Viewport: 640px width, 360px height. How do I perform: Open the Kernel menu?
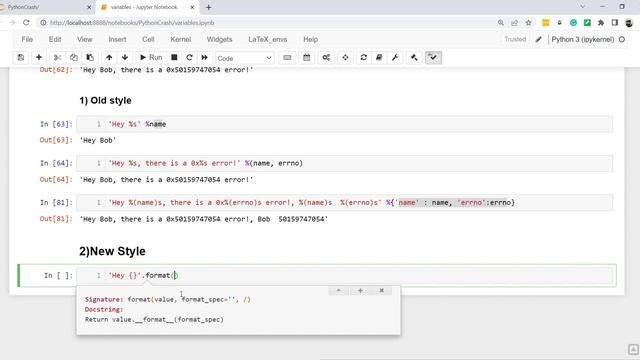tap(180, 40)
